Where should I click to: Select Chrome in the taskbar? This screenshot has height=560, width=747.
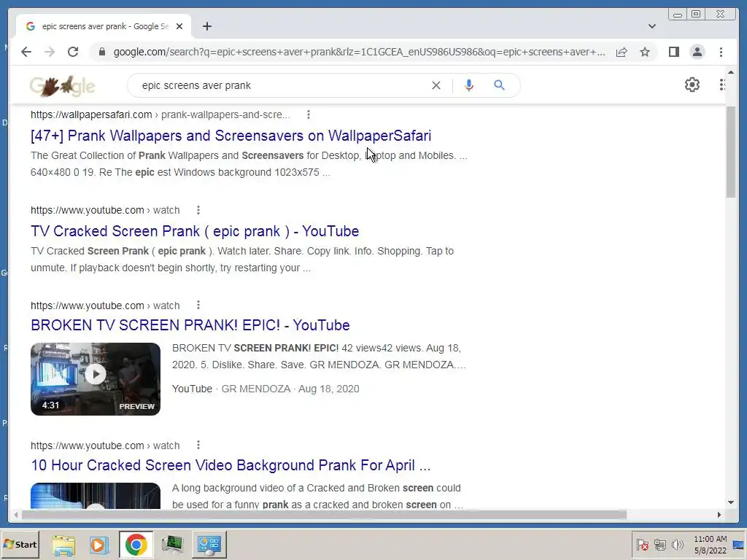(136, 545)
